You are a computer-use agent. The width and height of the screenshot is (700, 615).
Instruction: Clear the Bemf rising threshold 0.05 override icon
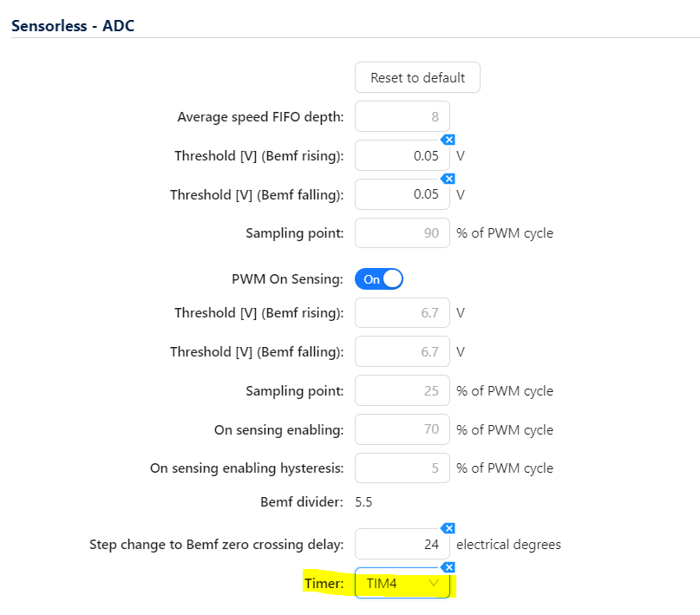pos(448,140)
